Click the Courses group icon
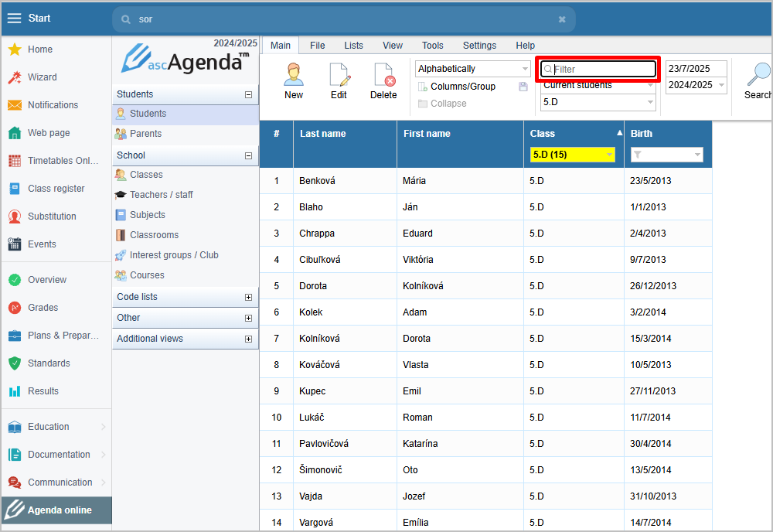This screenshot has height=532, width=773. pyautogui.click(x=121, y=275)
